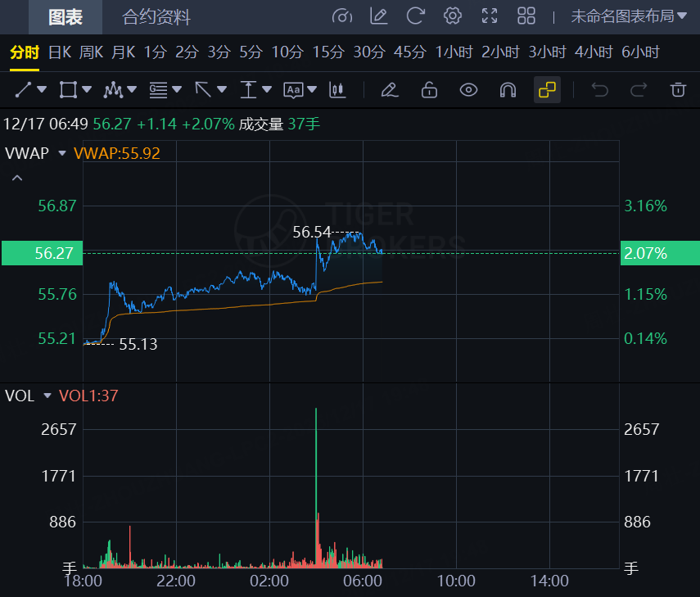Toggle the magnet snap mode
The width and height of the screenshot is (700, 597).
508,89
